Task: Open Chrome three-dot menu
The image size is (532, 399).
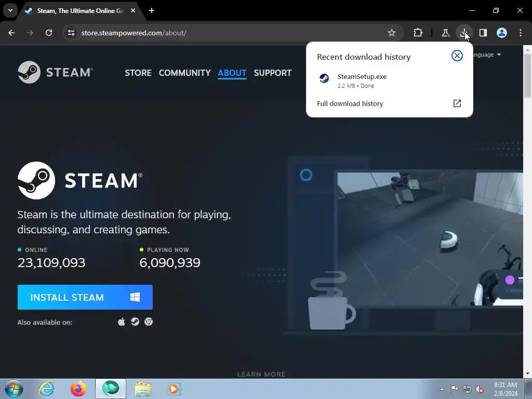Action: pyautogui.click(x=521, y=33)
